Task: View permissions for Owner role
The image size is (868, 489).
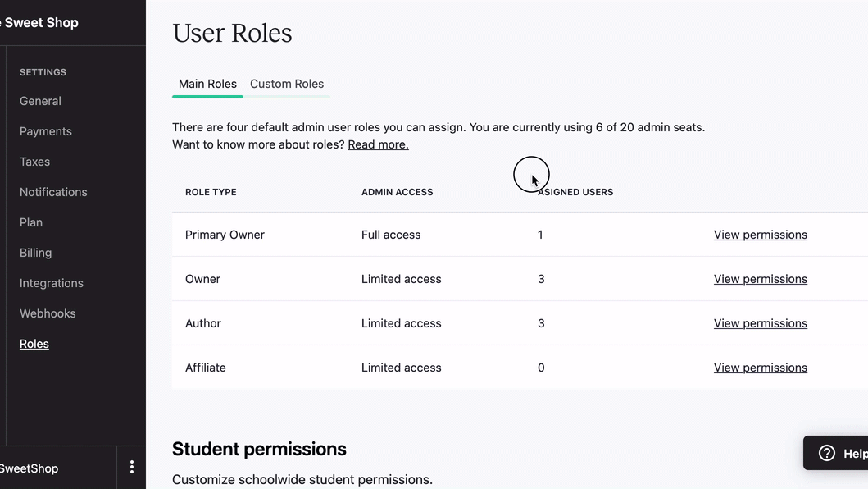Action: [760, 279]
